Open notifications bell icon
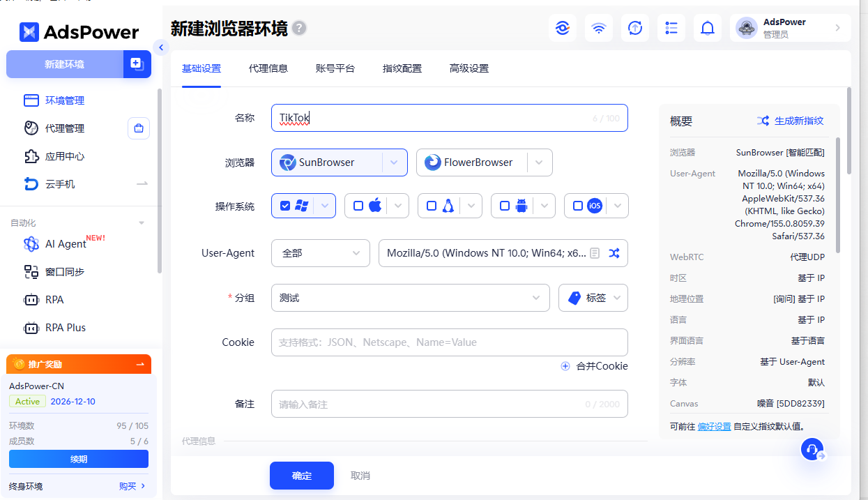This screenshot has height=500, width=868. click(708, 28)
